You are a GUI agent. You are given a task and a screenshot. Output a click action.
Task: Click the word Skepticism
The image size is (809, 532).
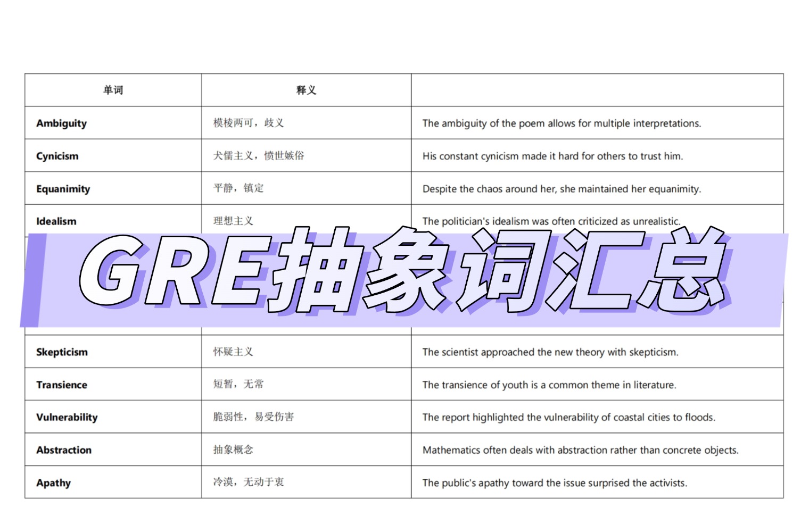point(62,352)
